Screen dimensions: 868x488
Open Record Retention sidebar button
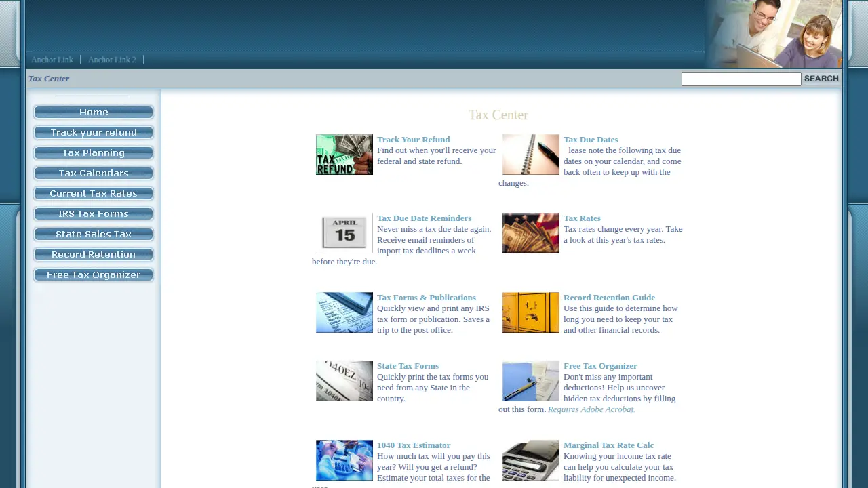[94, 255]
